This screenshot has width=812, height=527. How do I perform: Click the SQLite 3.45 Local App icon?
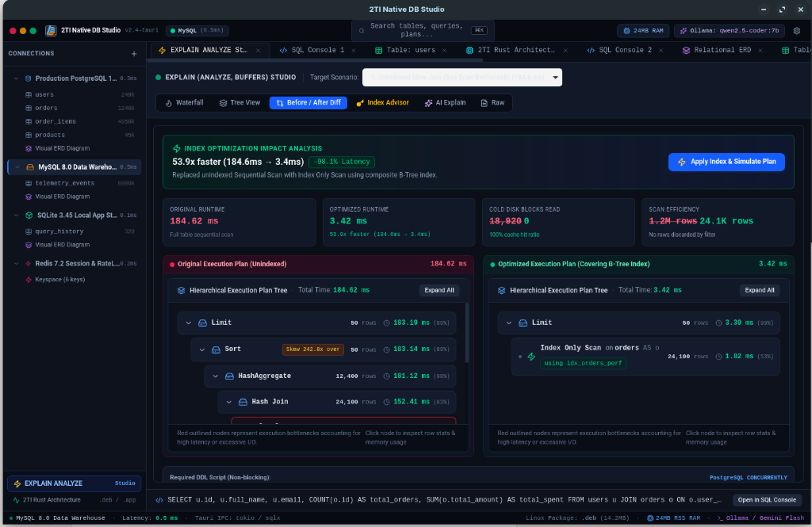pos(29,216)
